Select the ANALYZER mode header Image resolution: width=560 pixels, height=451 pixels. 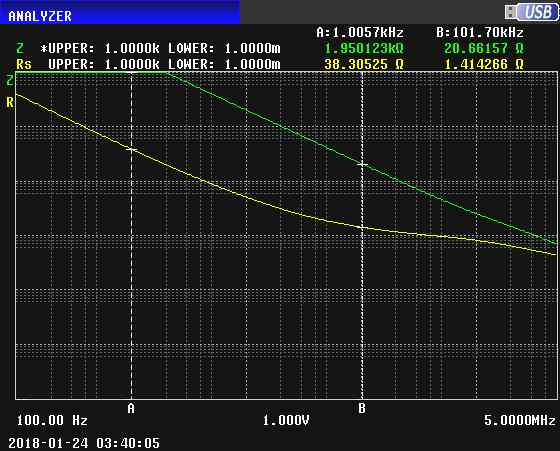click(40, 16)
